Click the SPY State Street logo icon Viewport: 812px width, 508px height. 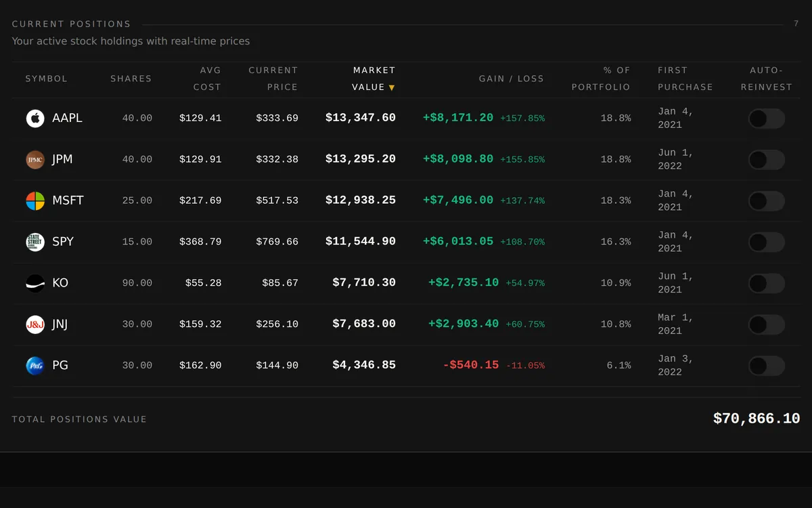click(35, 242)
